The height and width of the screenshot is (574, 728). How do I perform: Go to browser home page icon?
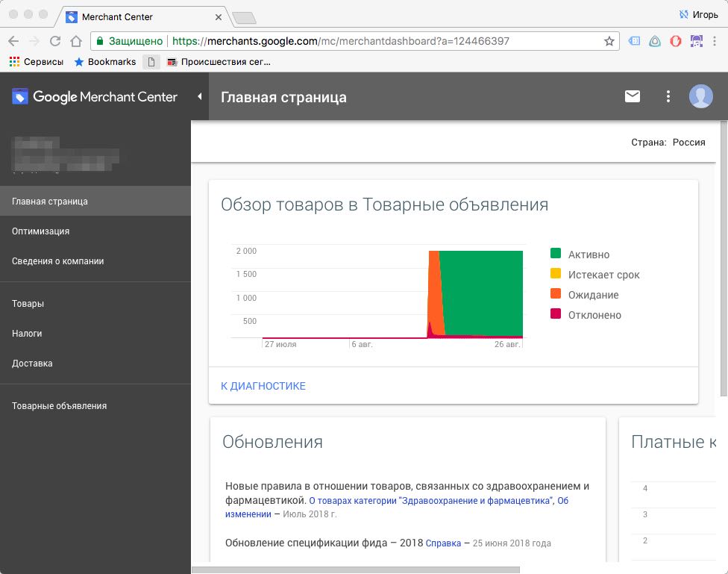click(75, 42)
